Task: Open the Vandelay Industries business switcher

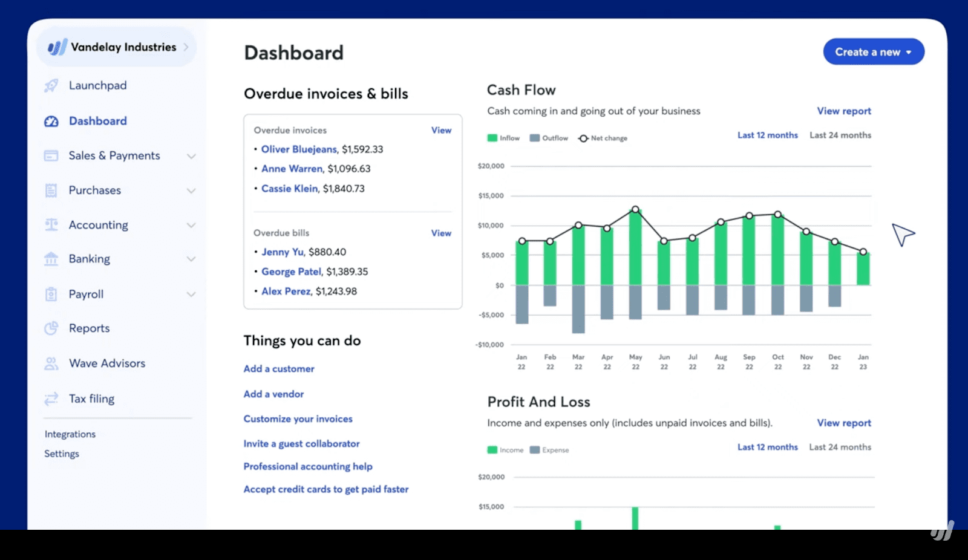Action: (x=116, y=47)
